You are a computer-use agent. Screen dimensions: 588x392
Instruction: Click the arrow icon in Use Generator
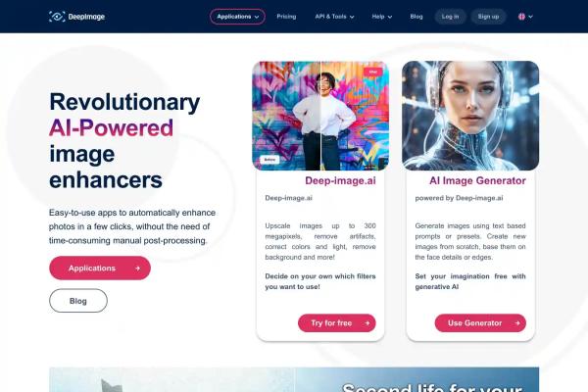tap(517, 323)
